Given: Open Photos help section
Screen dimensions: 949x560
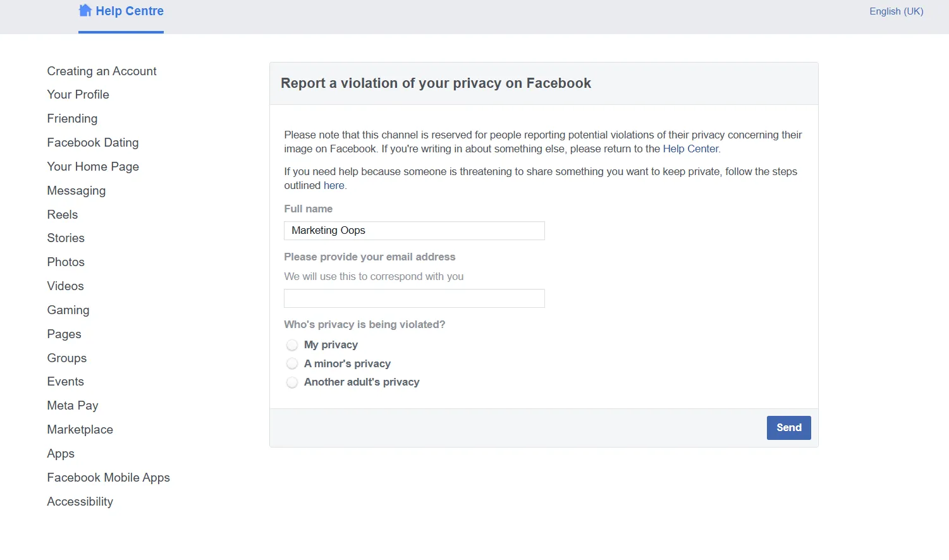Looking at the screenshot, I should pyautogui.click(x=66, y=262).
